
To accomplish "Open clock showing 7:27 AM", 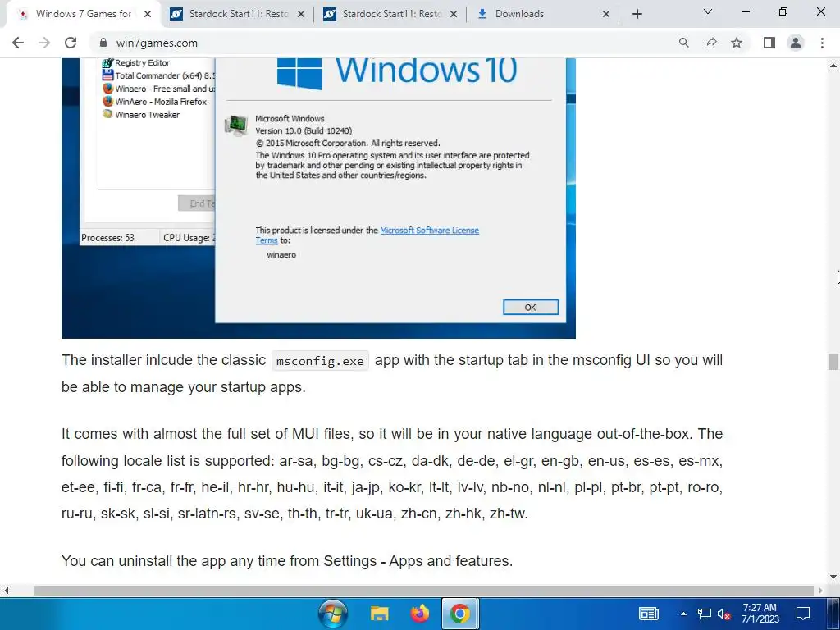I will 760,614.
